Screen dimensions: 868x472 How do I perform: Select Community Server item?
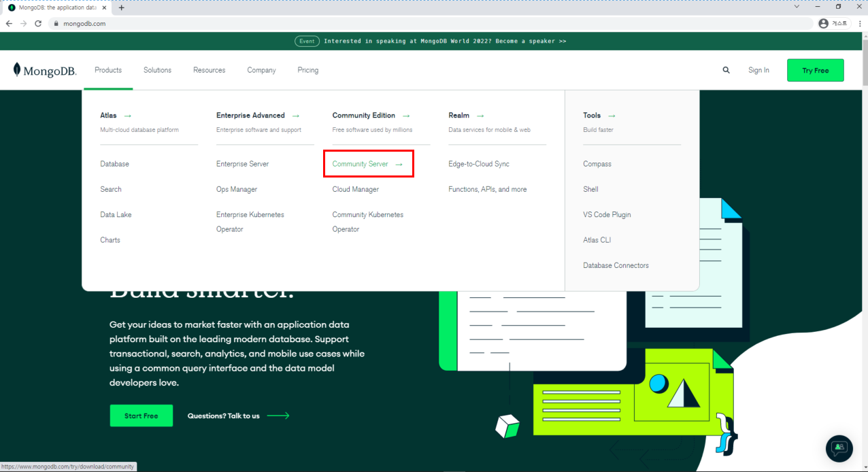tap(367, 164)
